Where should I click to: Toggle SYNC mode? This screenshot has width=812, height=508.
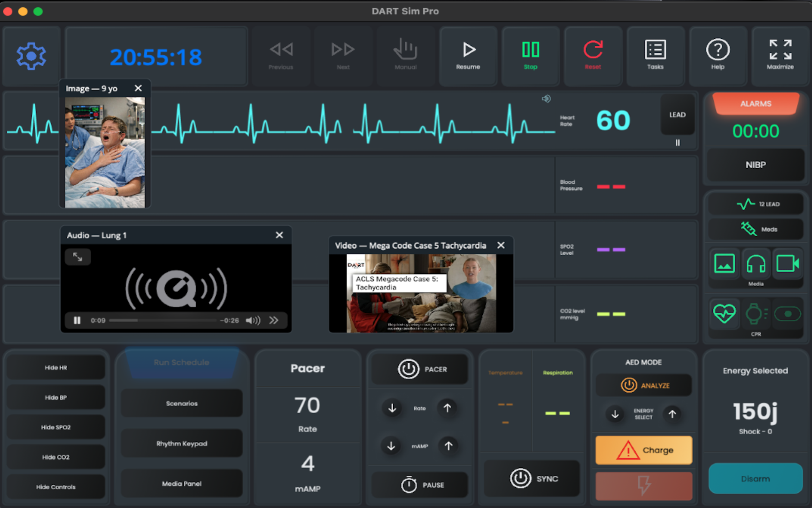(x=532, y=478)
